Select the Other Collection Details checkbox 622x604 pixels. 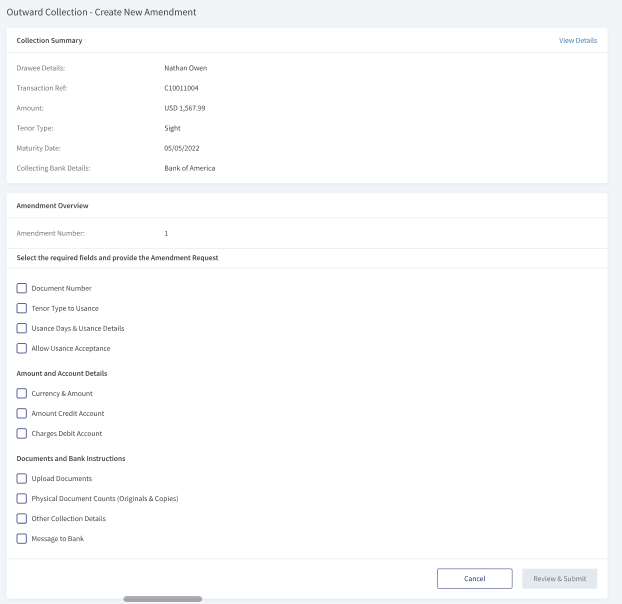(22, 519)
